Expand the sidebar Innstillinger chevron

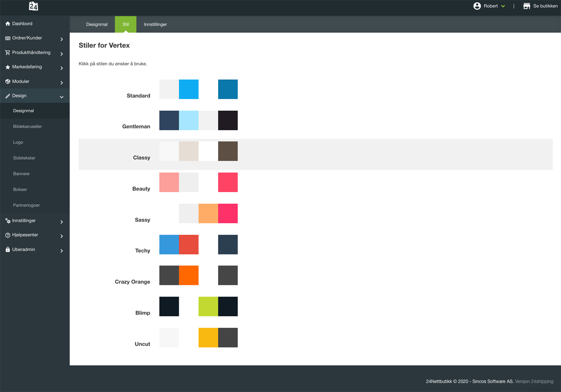click(x=62, y=222)
